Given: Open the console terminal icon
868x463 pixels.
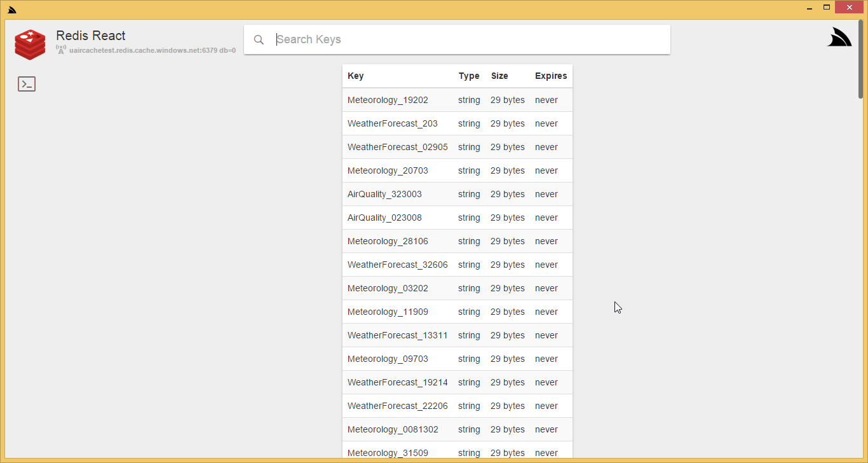Looking at the screenshot, I should pyautogui.click(x=27, y=84).
